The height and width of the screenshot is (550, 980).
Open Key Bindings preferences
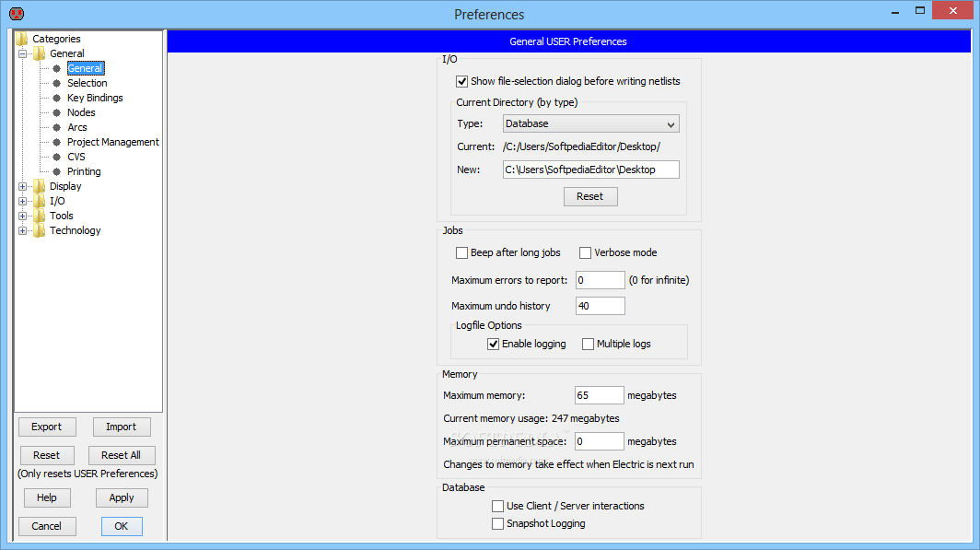(x=95, y=99)
